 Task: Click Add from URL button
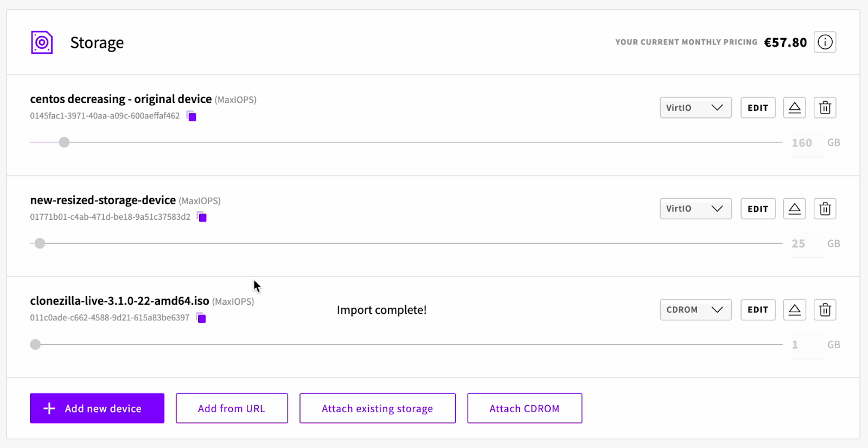click(x=232, y=408)
